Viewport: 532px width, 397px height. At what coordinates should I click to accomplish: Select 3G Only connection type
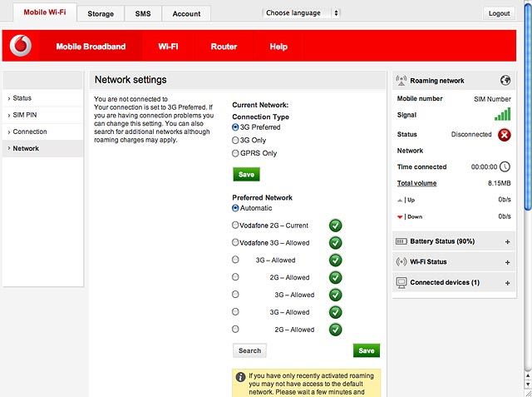pos(235,141)
